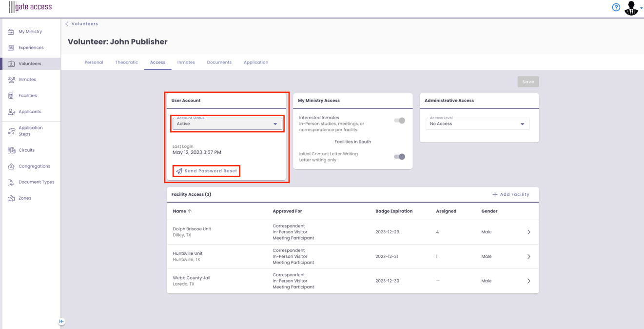The image size is (644, 329).
Task: Click badge expiration 2023-12-31
Action: pos(387,257)
